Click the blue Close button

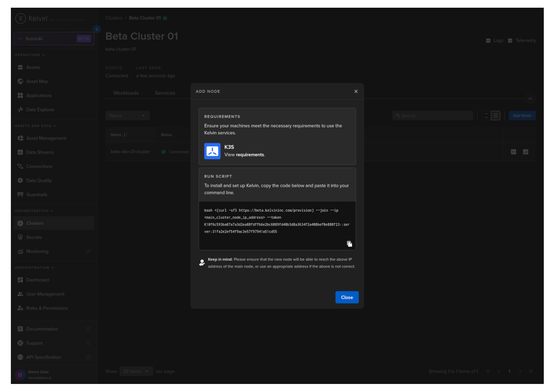point(347,297)
